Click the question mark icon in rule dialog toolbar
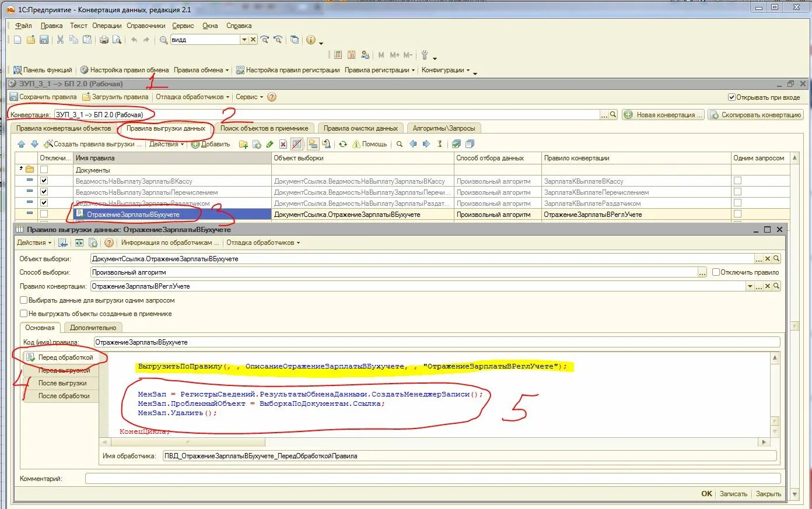This screenshot has height=509, width=812. click(x=108, y=243)
